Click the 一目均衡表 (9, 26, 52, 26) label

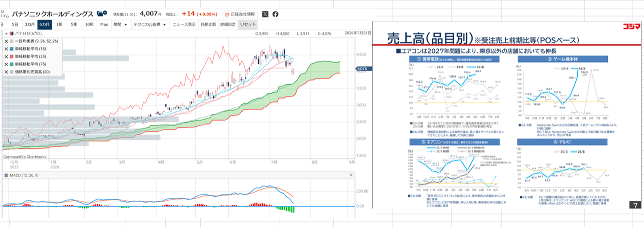(37, 41)
